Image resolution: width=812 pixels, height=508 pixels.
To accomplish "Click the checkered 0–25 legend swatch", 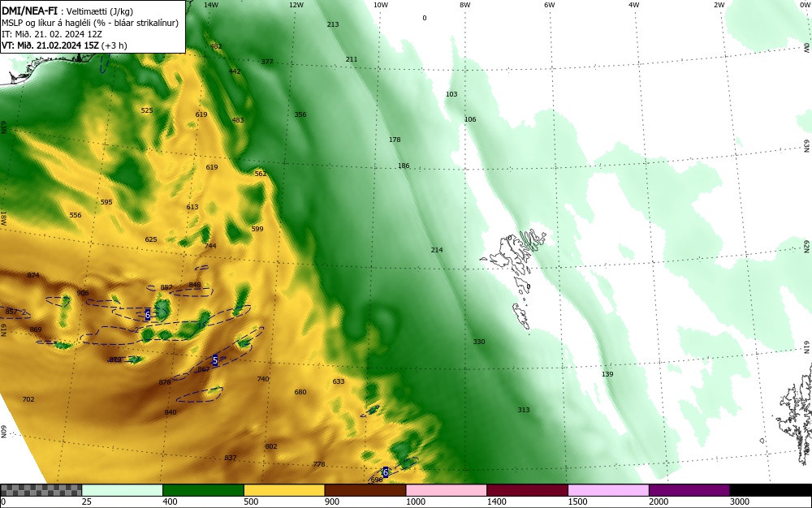I will (x=41, y=490).
